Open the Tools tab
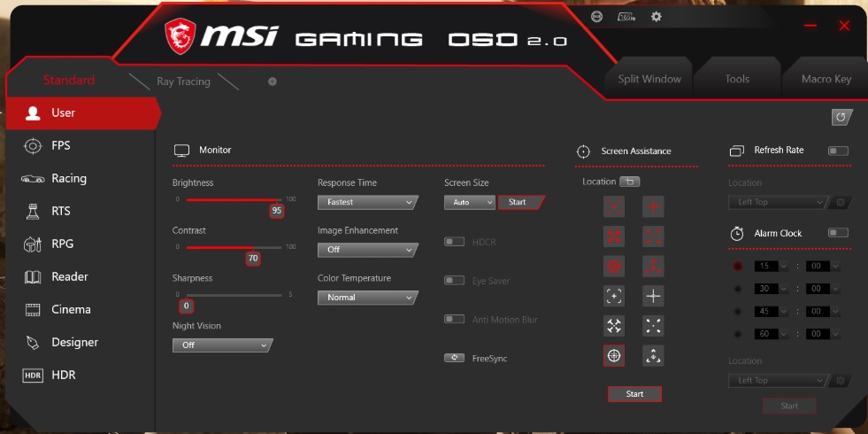This screenshot has height=434, width=868. (737, 79)
